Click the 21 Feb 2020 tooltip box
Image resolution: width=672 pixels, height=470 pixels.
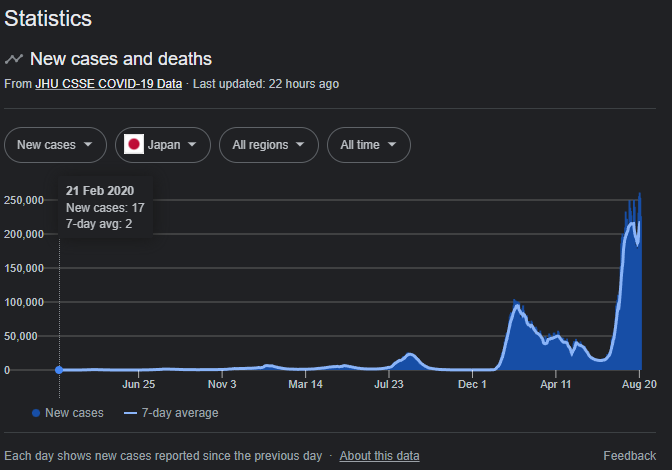click(x=105, y=207)
